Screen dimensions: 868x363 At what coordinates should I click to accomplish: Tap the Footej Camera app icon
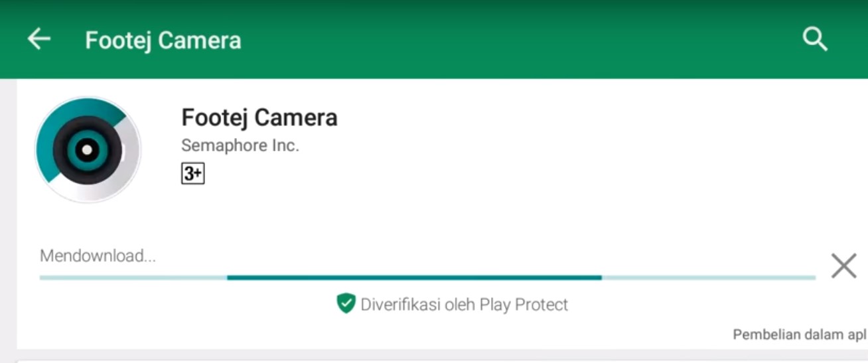(x=88, y=149)
